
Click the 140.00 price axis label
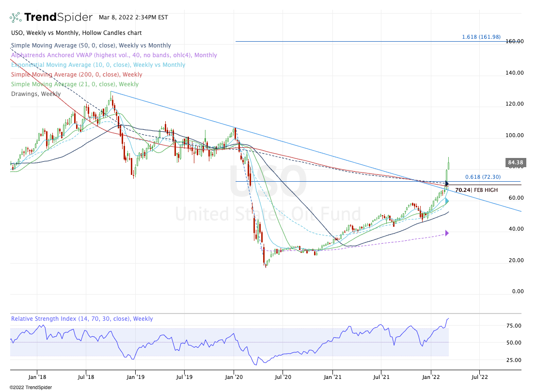515,73
